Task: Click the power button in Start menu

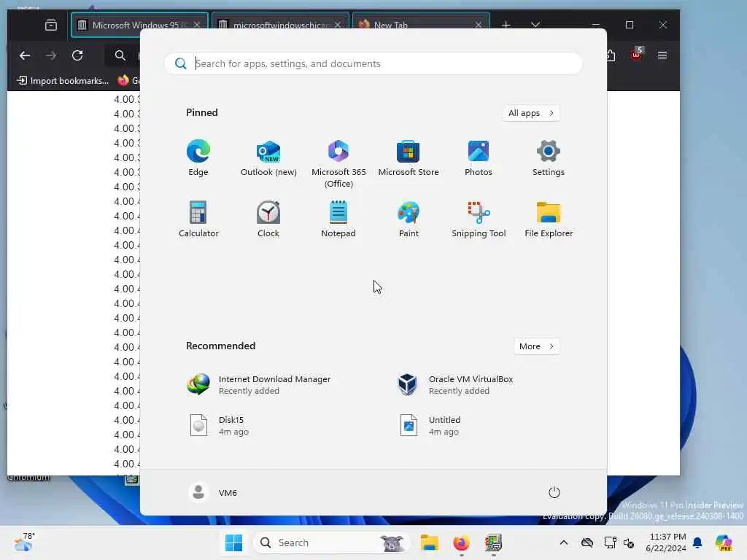Action: pyautogui.click(x=554, y=492)
